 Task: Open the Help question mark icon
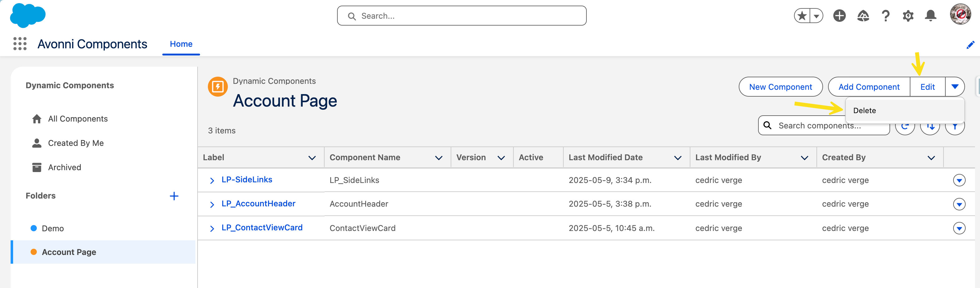(885, 16)
